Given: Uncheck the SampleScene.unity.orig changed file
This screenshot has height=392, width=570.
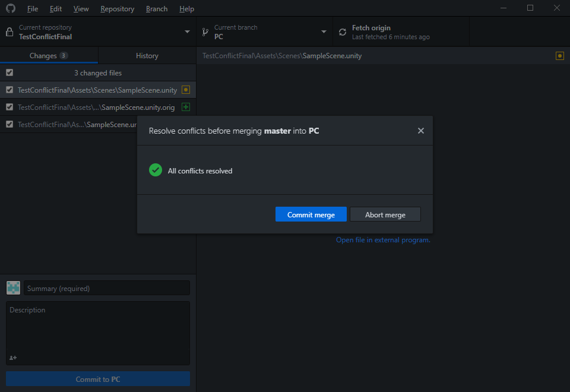Looking at the screenshot, I should 8,107.
